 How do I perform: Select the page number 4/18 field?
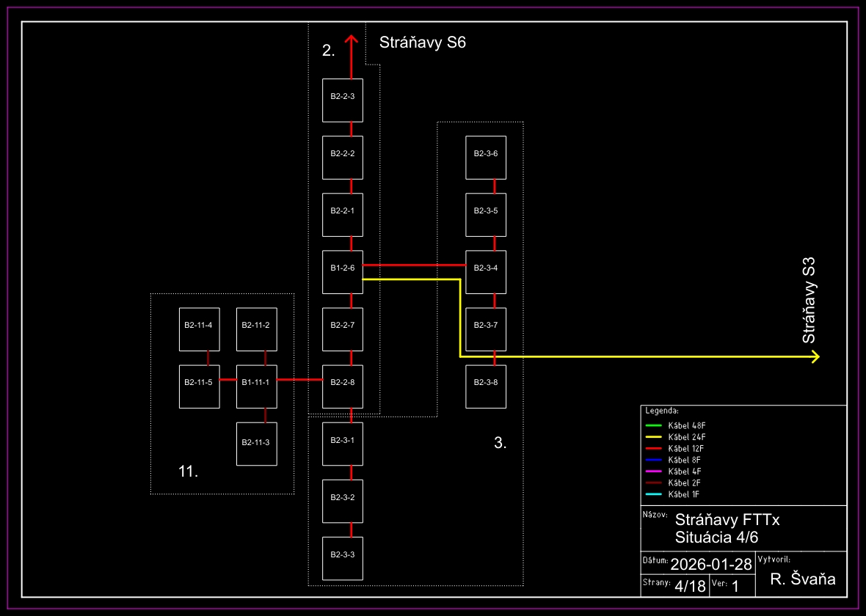coord(689,586)
